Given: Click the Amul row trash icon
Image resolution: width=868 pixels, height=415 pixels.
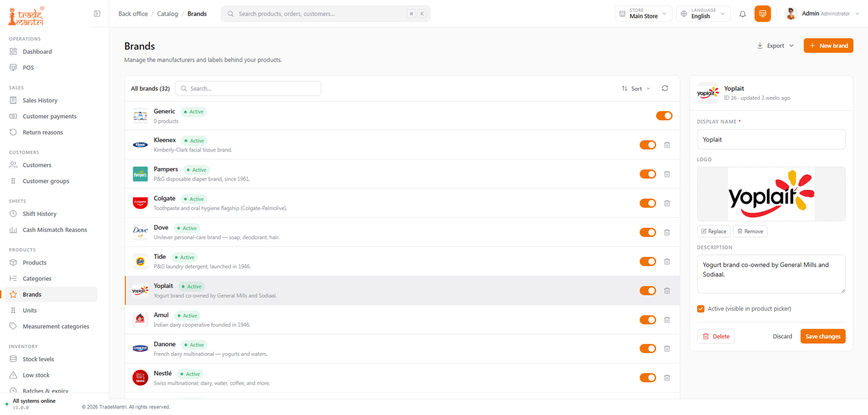Looking at the screenshot, I should click(667, 320).
